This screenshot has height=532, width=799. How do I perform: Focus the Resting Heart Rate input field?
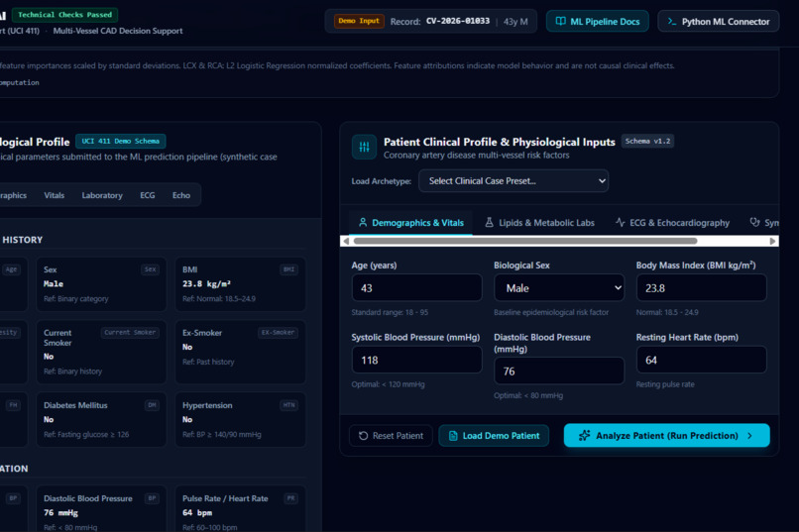[x=701, y=360]
